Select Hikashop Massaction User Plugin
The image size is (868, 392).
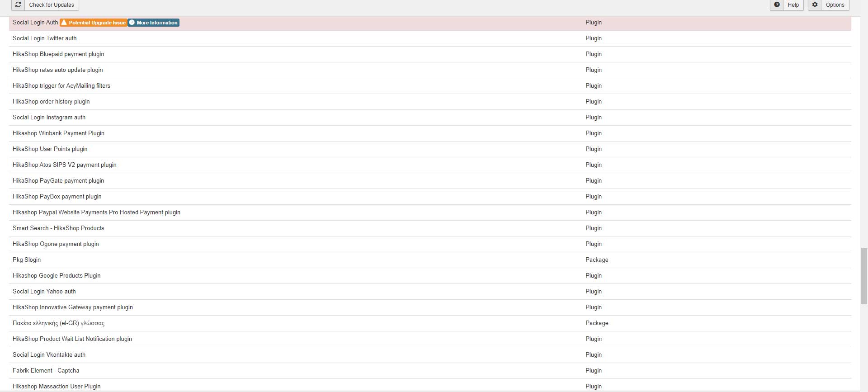[57, 386]
